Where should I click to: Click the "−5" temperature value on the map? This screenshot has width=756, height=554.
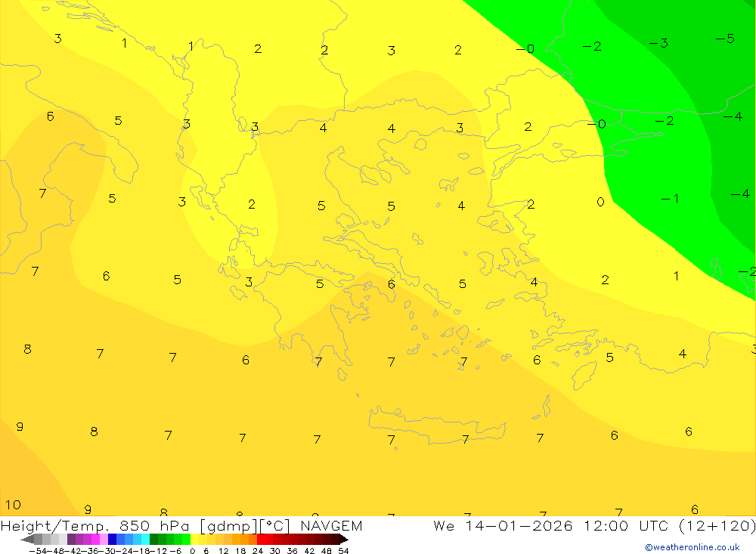[x=725, y=39]
